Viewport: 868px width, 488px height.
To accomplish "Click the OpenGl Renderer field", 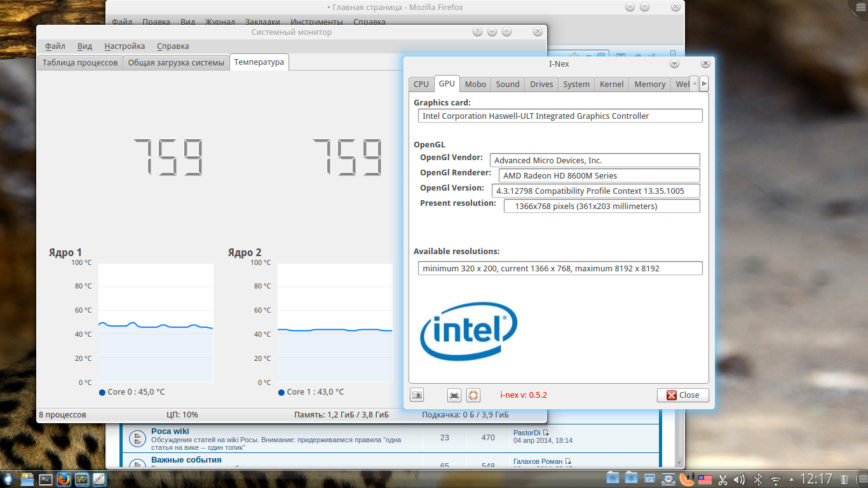I will pos(600,175).
